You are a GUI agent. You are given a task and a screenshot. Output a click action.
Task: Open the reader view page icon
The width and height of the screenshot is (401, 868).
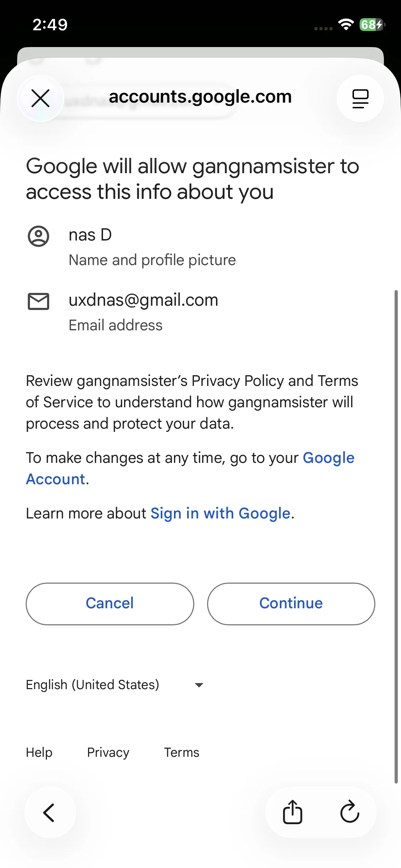[360, 98]
